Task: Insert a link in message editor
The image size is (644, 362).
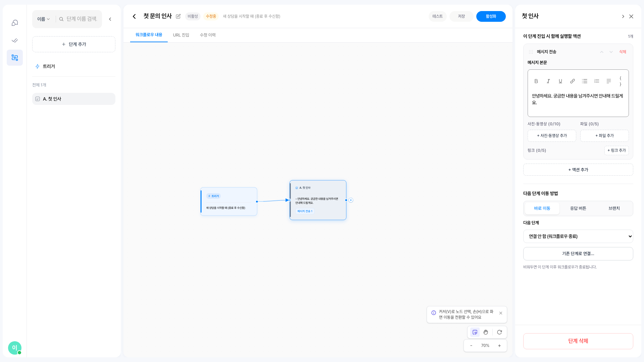Action: pos(573,81)
